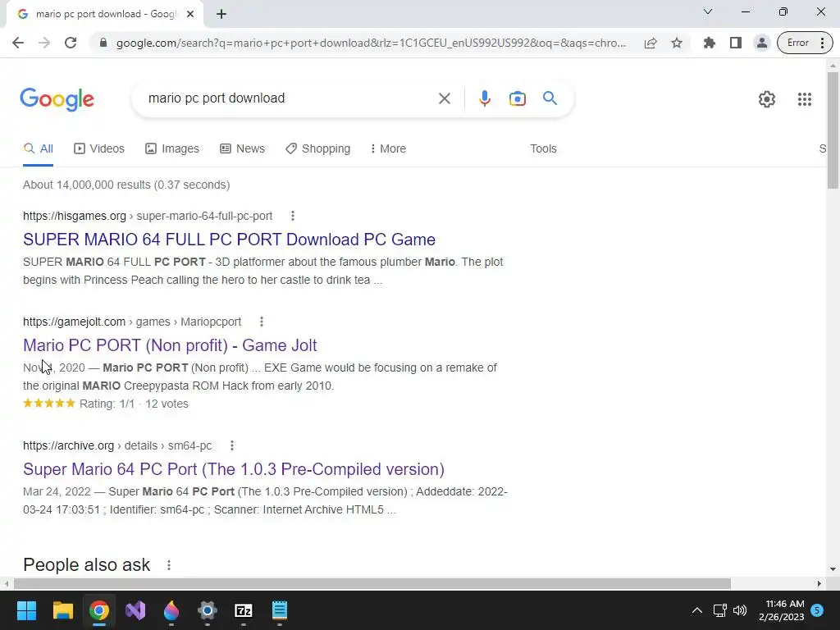Click the scroll right arrow
The height and width of the screenshot is (630, 840).
[819, 583]
